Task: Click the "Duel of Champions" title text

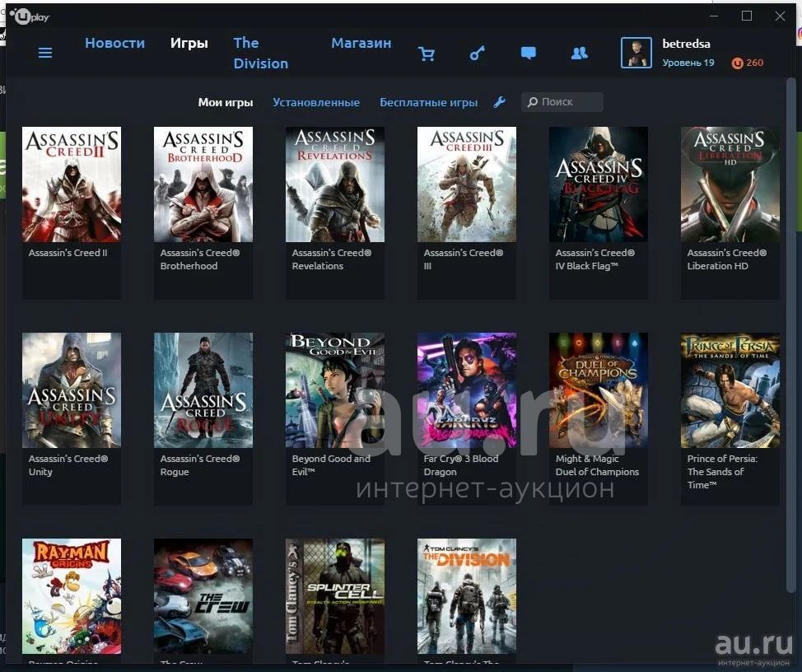Action: tap(597, 472)
